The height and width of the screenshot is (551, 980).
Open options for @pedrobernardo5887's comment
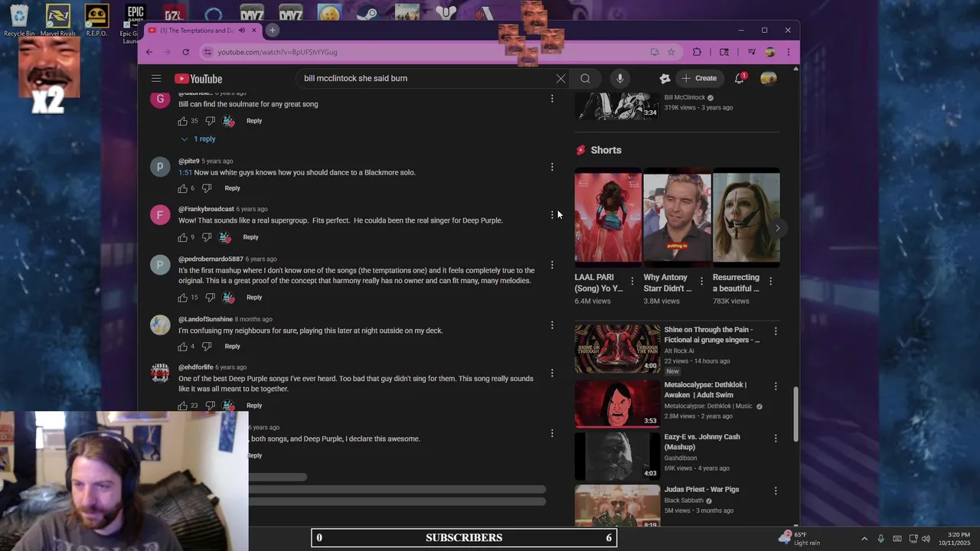(x=552, y=265)
